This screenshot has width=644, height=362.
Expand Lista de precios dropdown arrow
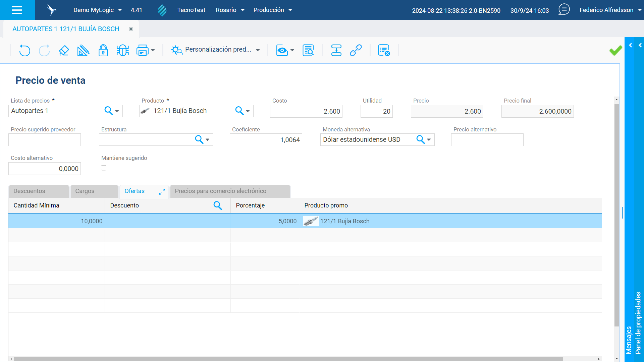click(117, 111)
